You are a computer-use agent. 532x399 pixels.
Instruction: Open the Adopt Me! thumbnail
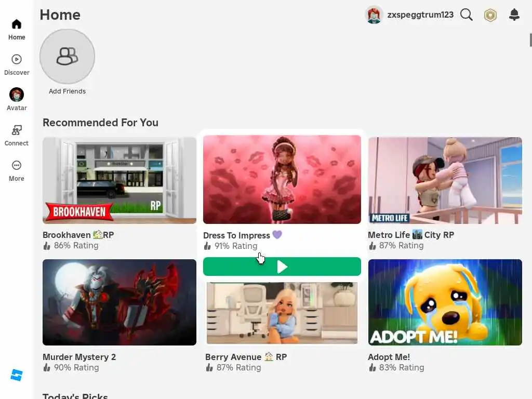point(445,302)
